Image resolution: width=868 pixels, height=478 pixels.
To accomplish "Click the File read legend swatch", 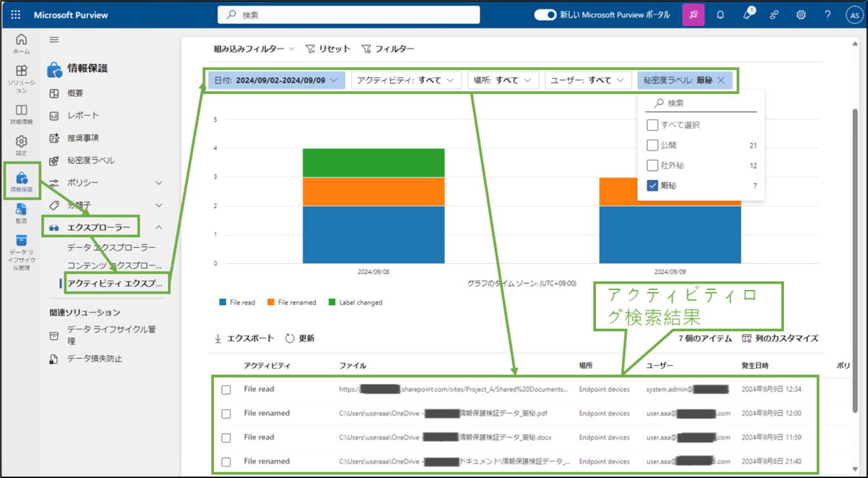I will [x=223, y=302].
